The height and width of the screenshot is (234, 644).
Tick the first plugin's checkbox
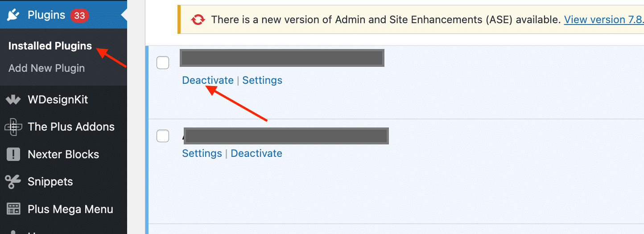[163, 63]
